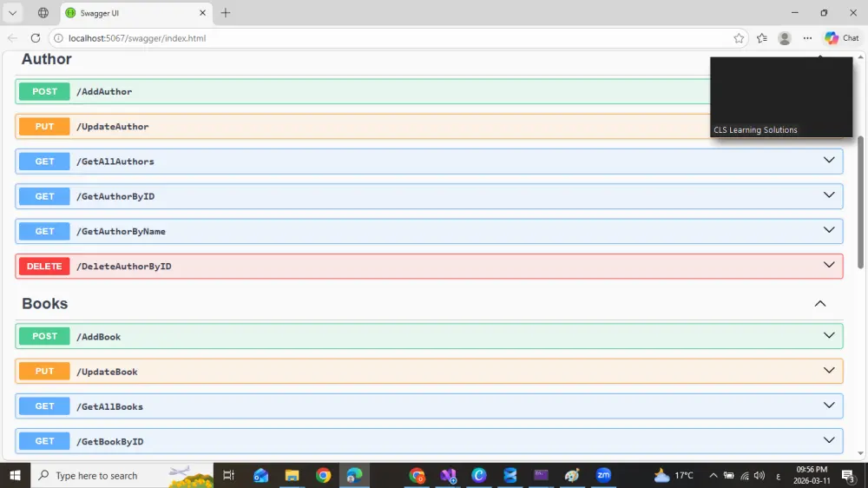
Task: Click the PUT button for /UpdateBook
Action: point(44,371)
